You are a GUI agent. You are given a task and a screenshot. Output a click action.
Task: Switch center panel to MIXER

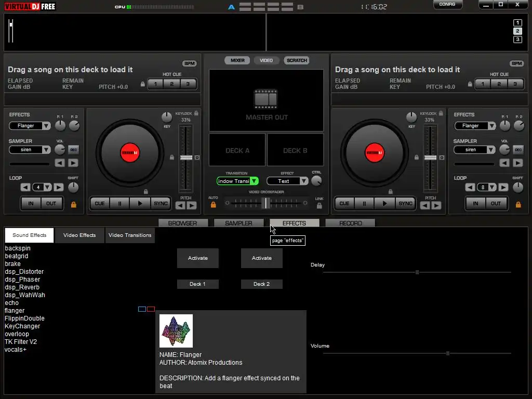click(x=237, y=60)
